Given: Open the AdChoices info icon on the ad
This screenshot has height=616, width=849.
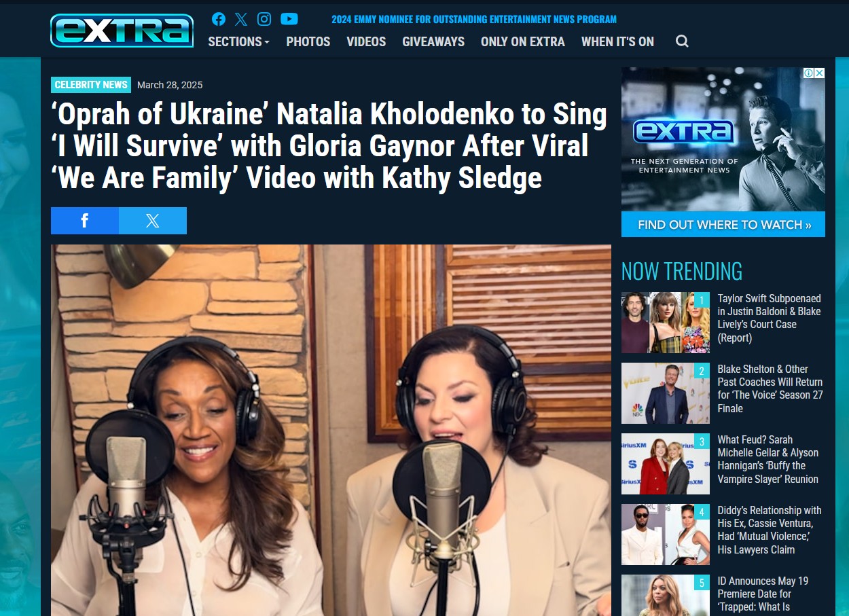Looking at the screenshot, I should point(809,73).
